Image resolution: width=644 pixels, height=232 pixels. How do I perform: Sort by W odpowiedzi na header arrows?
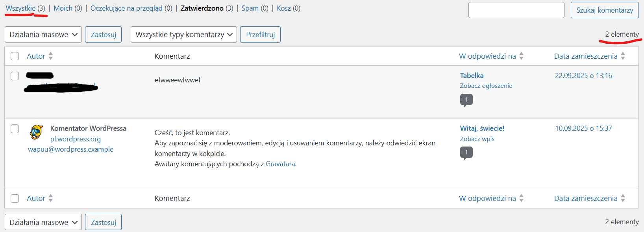click(521, 56)
